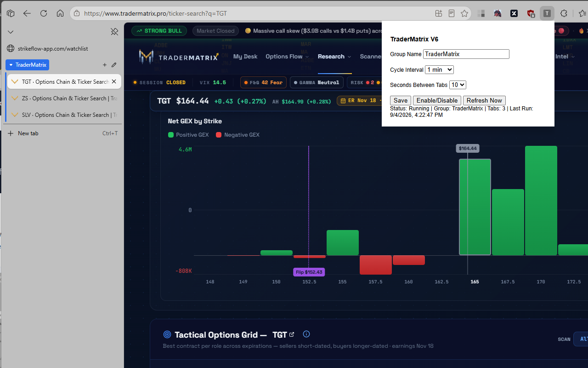The height and width of the screenshot is (368, 588).
Task: Collapse the TraderMatrix tab group
Action: coord(28,65)
